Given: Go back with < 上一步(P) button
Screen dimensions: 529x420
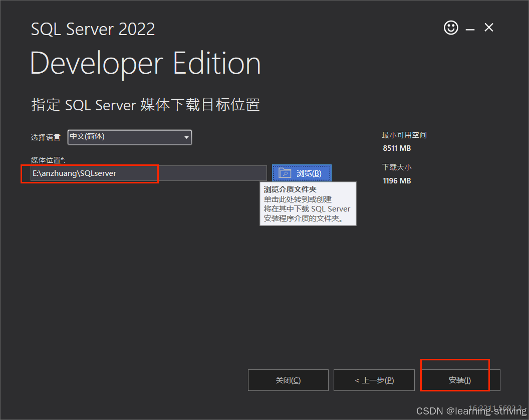Looking at the screenshot, I should pos(374,380).
